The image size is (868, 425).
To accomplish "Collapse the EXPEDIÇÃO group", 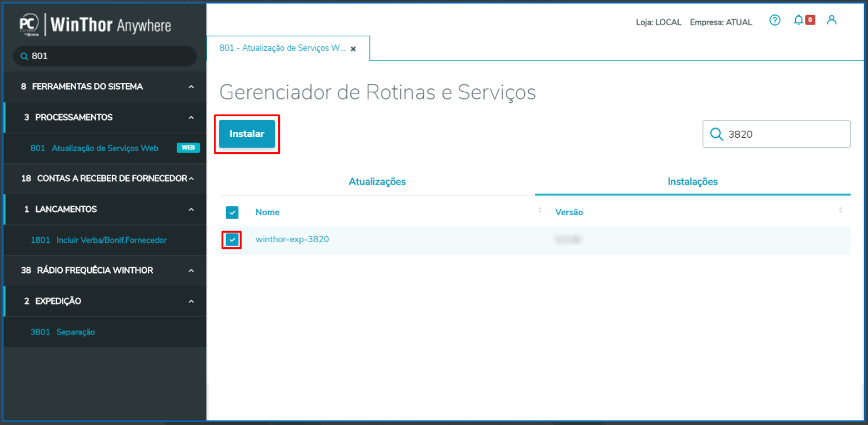I will point(191,301).
